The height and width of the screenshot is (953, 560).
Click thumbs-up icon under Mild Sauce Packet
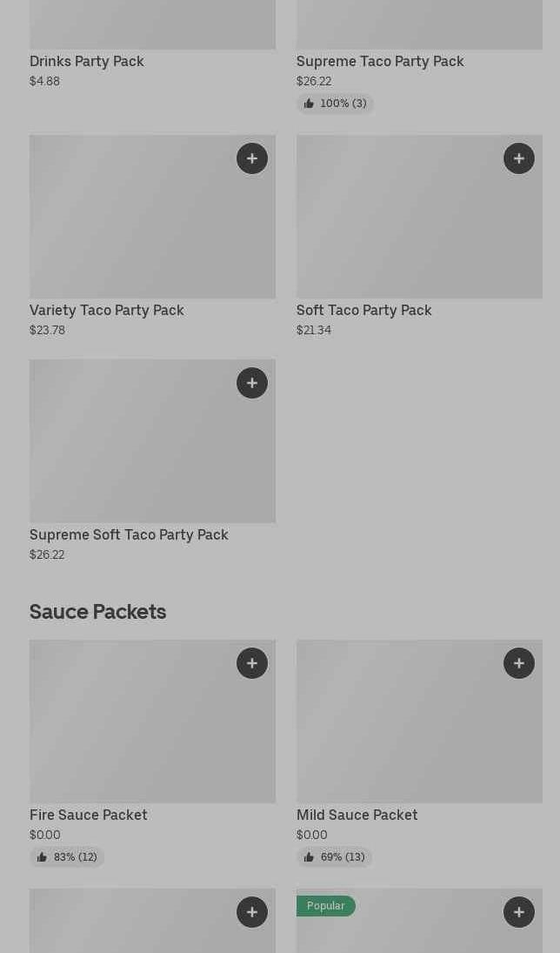[309, 857]
